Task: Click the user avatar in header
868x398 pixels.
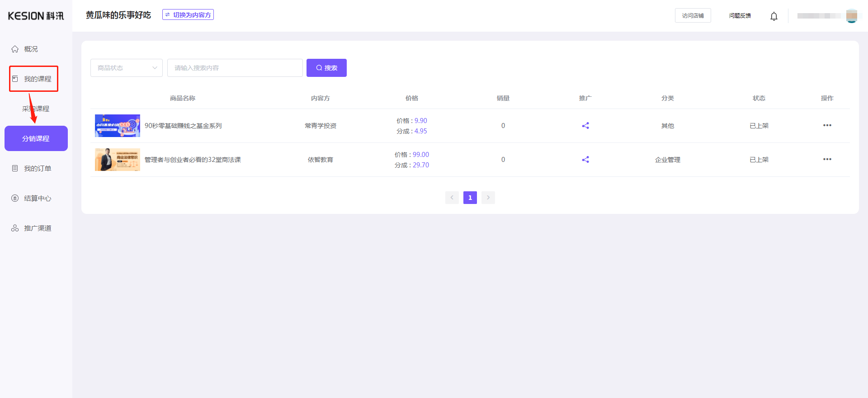Action: [851, 16]
